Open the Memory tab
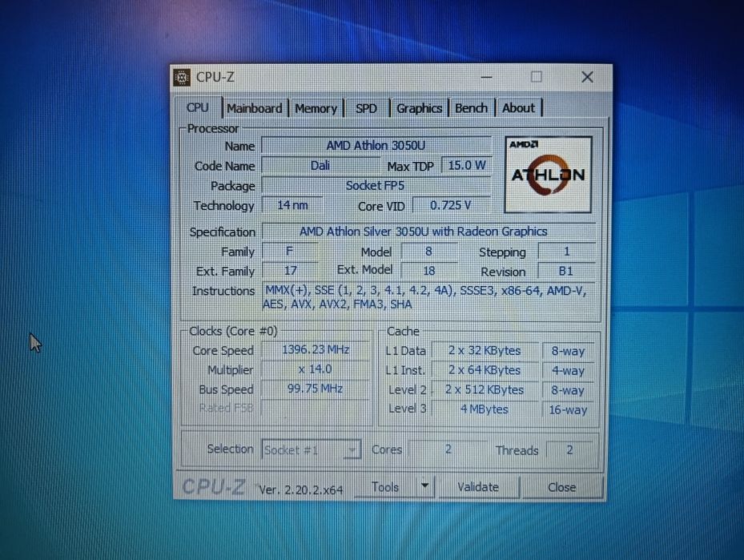The height and width of the screenshot is (560, 744). pyautogui.click(x=316, y=108)
